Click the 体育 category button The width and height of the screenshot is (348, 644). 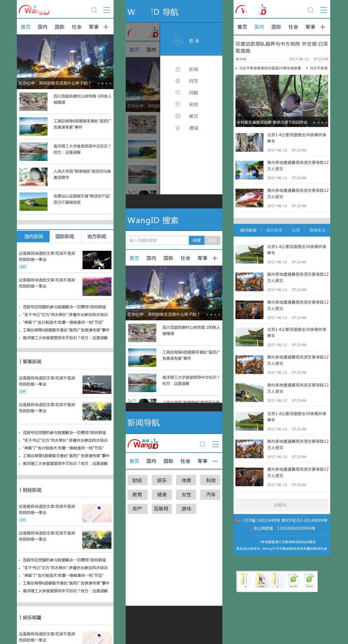pos(186,480)
